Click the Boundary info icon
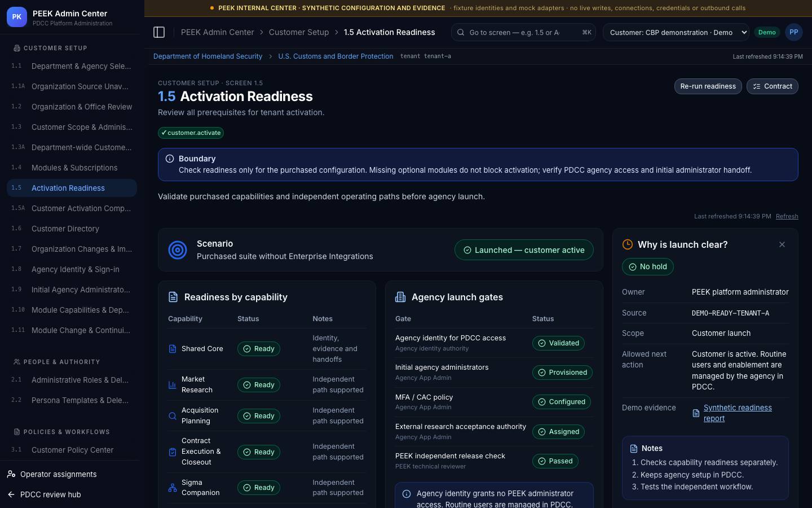The image size is (812, 508). (170, 159)
